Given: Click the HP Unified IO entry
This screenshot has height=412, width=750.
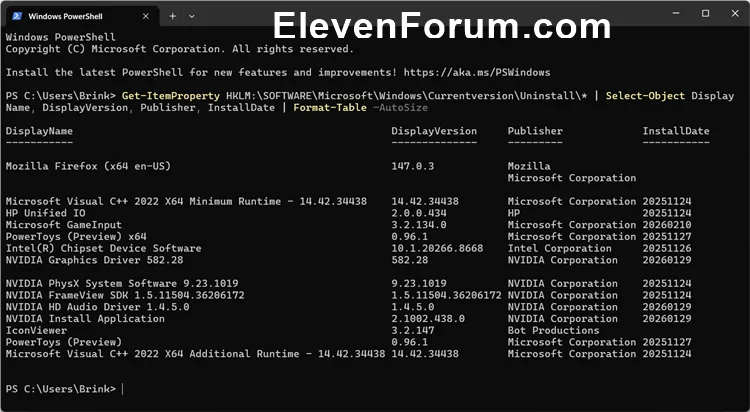Looking at the screenshot, I should 45,213.
